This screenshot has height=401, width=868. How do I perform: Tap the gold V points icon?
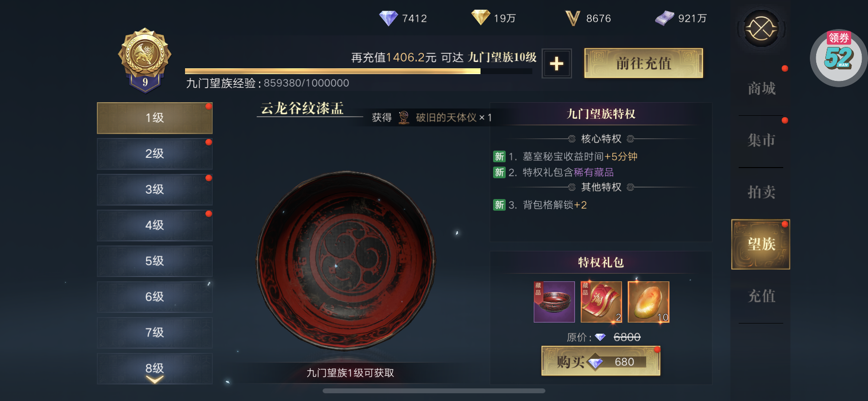click(x=573, y=18)
